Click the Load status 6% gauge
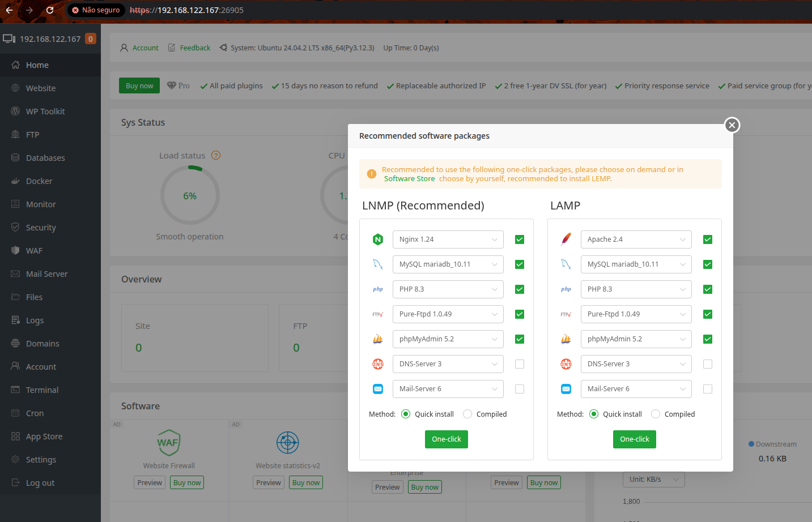The width and height of the screenshot is (812, 522). pos(190,196)
